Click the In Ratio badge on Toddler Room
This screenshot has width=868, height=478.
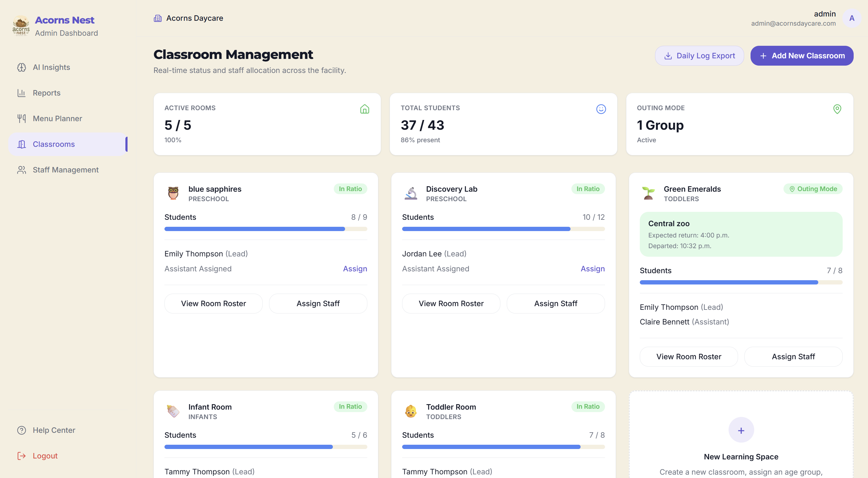588,407
